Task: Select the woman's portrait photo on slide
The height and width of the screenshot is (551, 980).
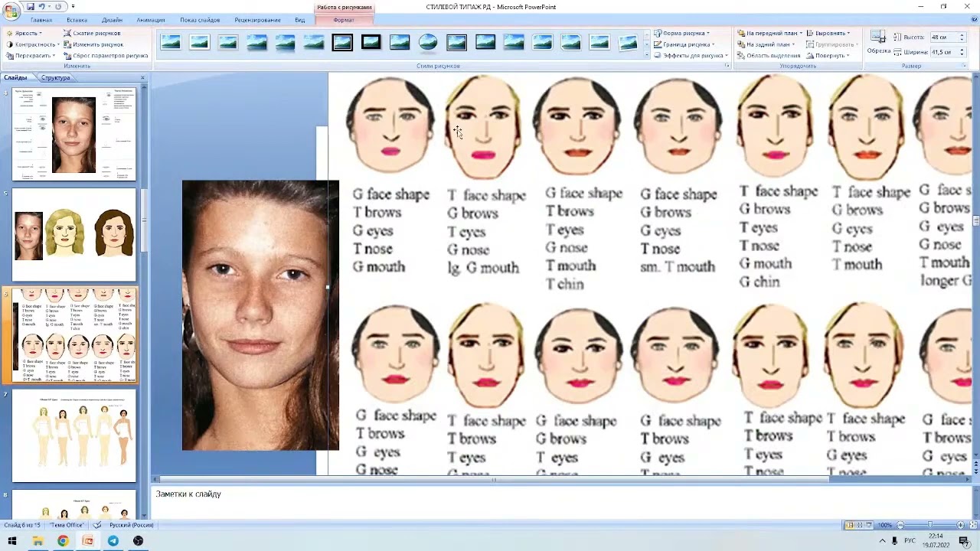Action: [x=260, y=315]
